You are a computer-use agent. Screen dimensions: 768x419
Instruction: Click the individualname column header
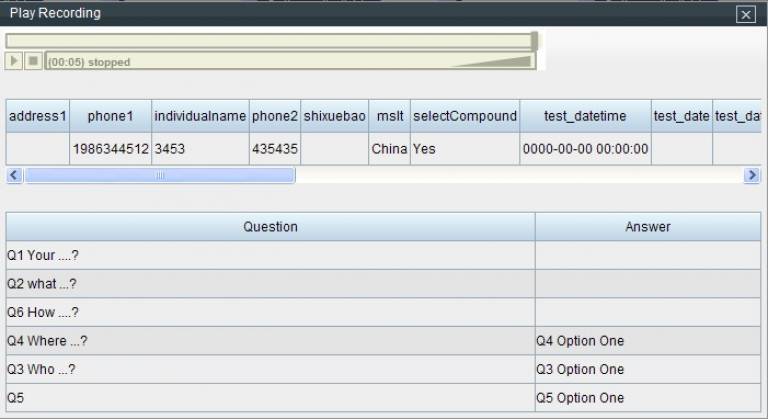click(x=200, y=116)
